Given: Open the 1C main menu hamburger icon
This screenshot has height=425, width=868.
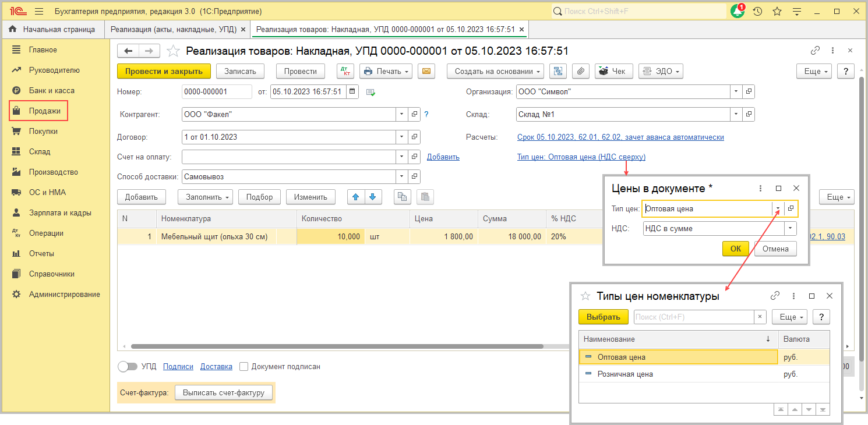Looking at the screenshot, I should [x=39, y=11].
